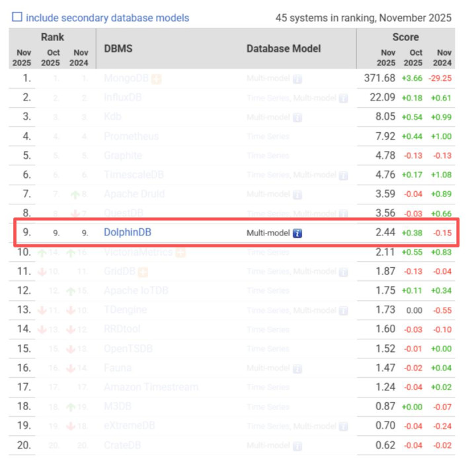476x471 pixels.
Task: Click info icon in the MongoDB row
Action: (x=297, y=79)
